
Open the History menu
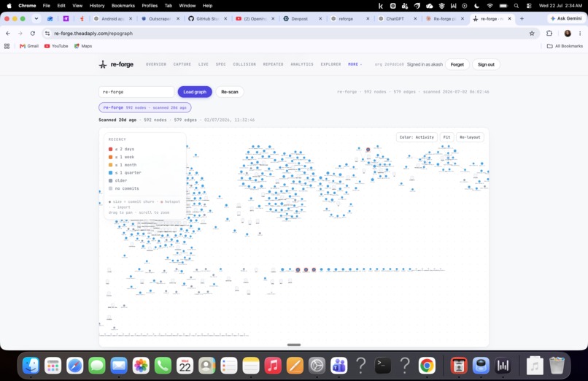[97, 6]
